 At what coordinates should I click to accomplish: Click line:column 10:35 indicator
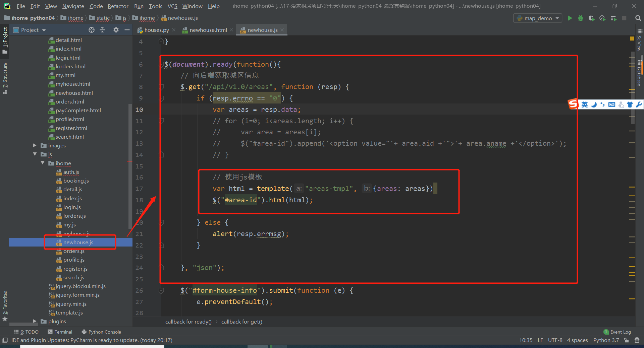click(x=526, y=340)
